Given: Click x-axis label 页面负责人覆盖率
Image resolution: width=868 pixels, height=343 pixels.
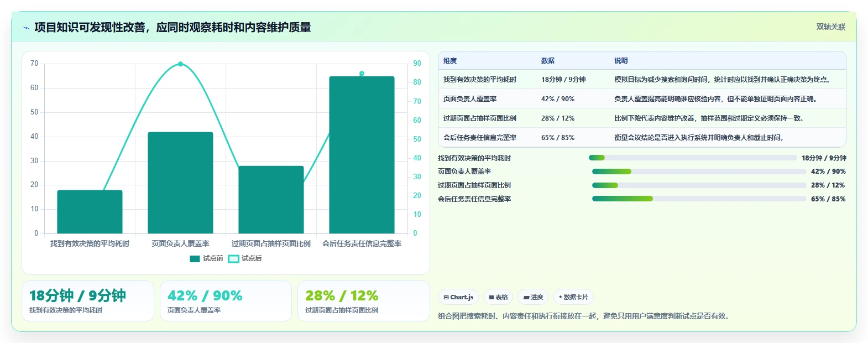Looking at the screenshot, I should coord(180,243).
